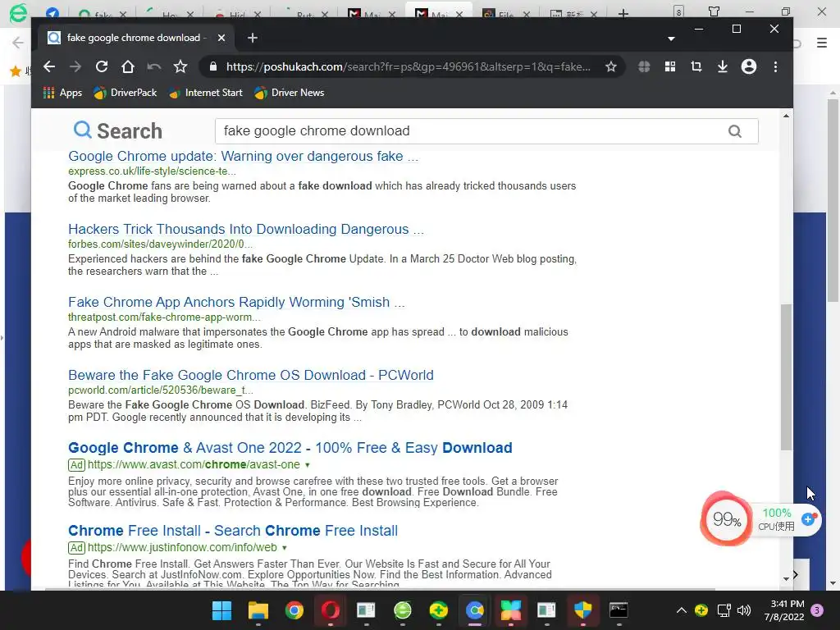This screenshot has height=630, width=840.
Task: Open Opera browser from taskbar
Action: tap(331, 610)
